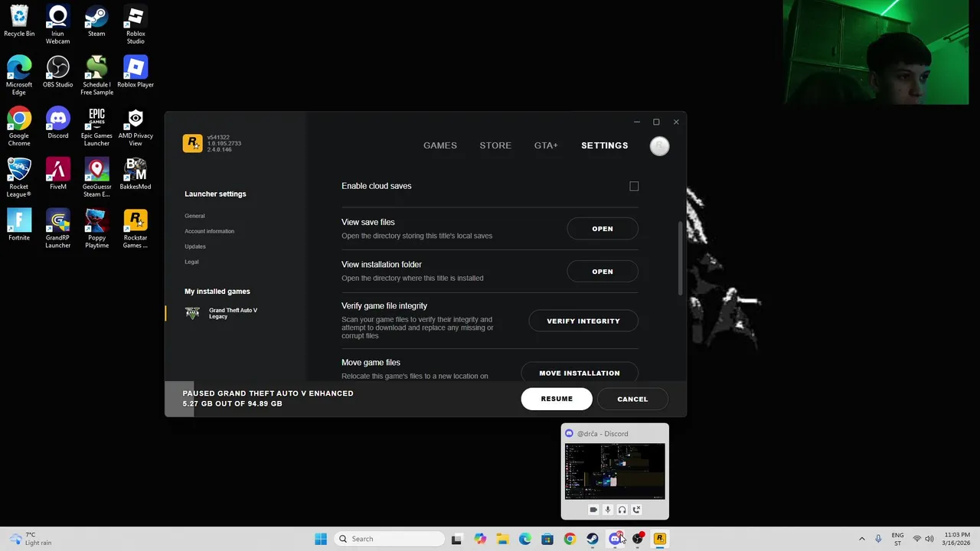Open Task View on taskbar

456,539
